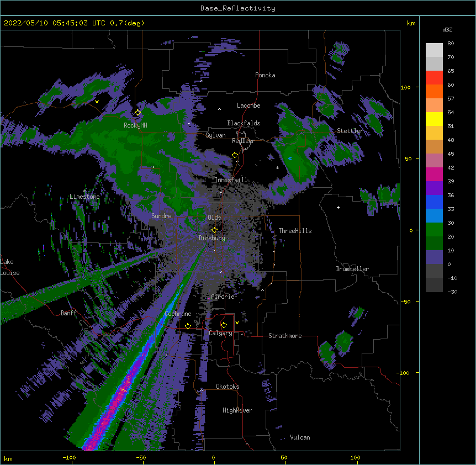Click the ThreeHills label
Image resolution: width=476 pixels, height=465 pixels.
pos(295,231)
